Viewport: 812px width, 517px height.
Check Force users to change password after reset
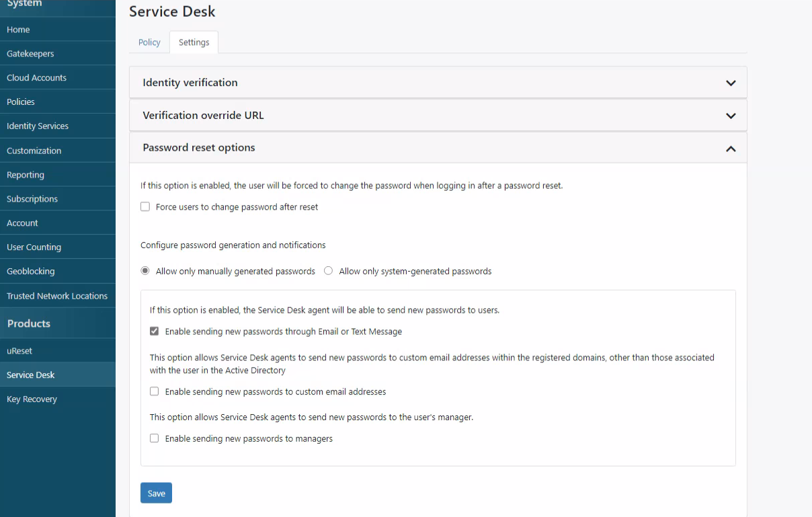coord(145,207)
